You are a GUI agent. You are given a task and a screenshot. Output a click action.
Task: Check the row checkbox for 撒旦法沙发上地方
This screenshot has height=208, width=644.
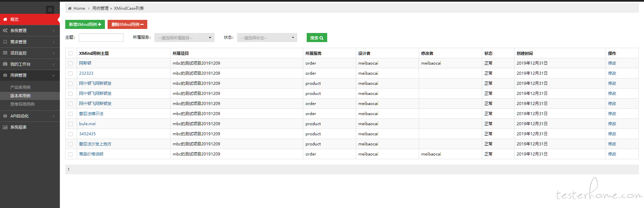pos(70,144)
